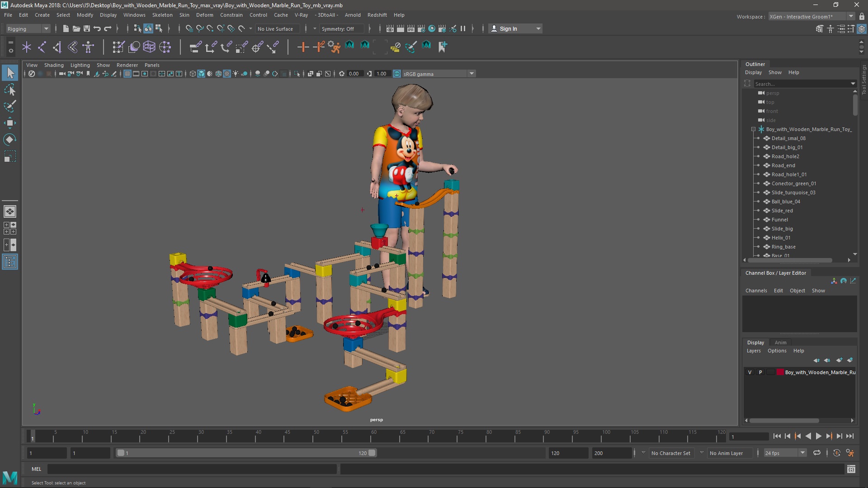Click the Outliner Search field
Screen dimensions: 868x488
(802, 84)
